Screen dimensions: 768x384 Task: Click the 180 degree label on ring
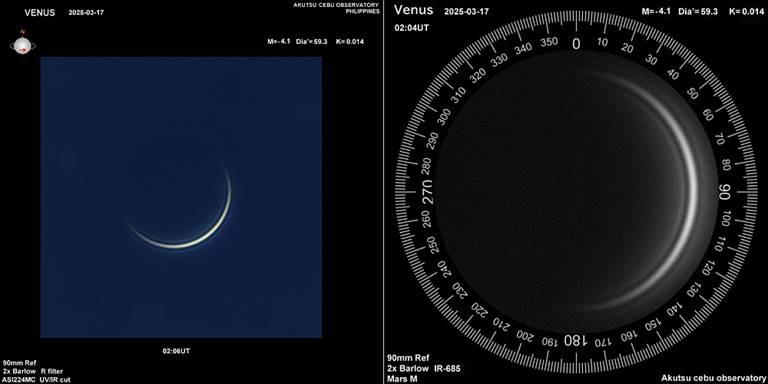point(575,340)
